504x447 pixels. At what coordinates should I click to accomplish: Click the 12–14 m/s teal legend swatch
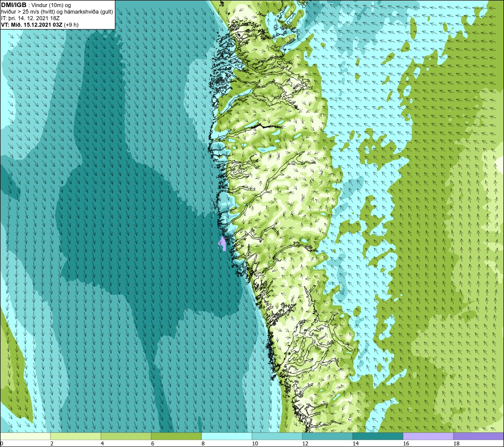[x=327, y=436]
